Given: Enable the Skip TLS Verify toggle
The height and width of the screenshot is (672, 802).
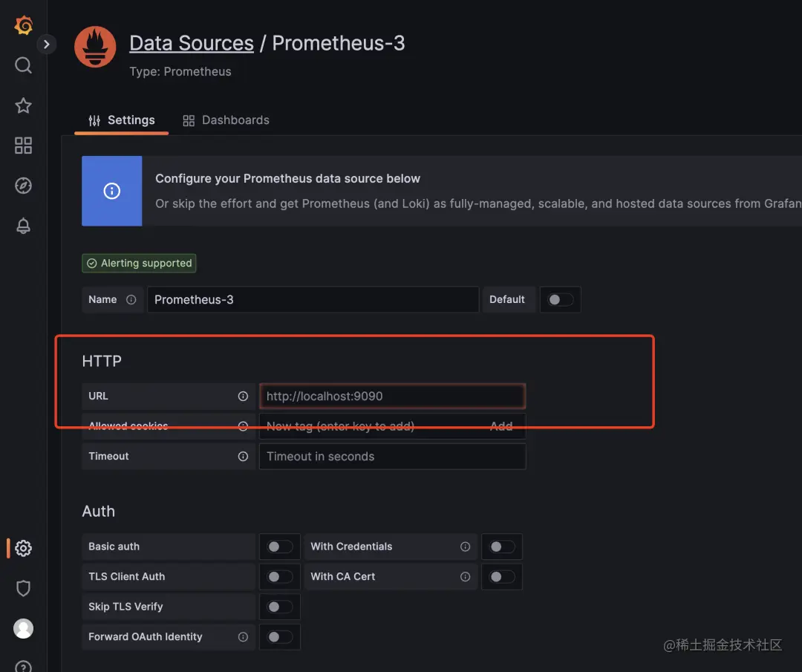Looking at the screenshot, I should [280, 607].
